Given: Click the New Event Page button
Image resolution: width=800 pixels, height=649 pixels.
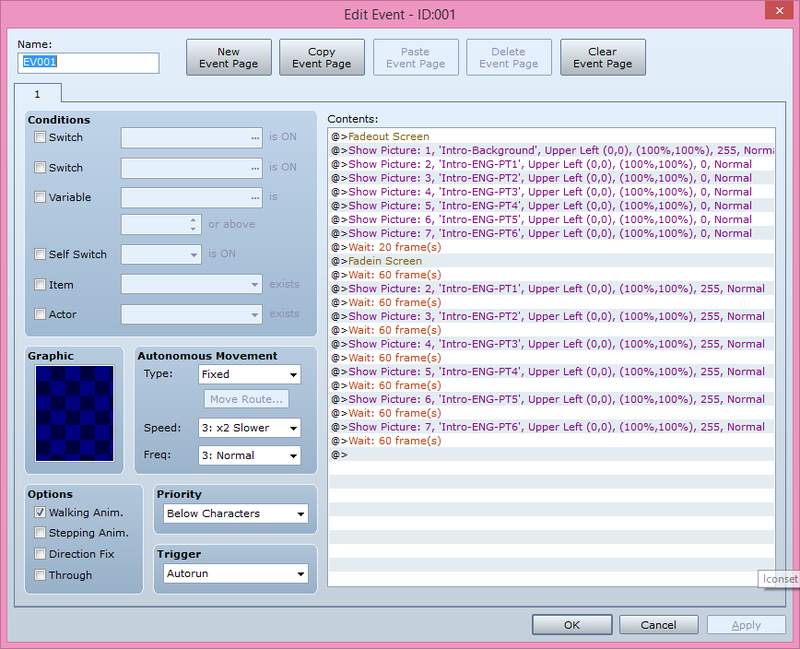Looking at the screenshot, I should click(x=229, y=58).
